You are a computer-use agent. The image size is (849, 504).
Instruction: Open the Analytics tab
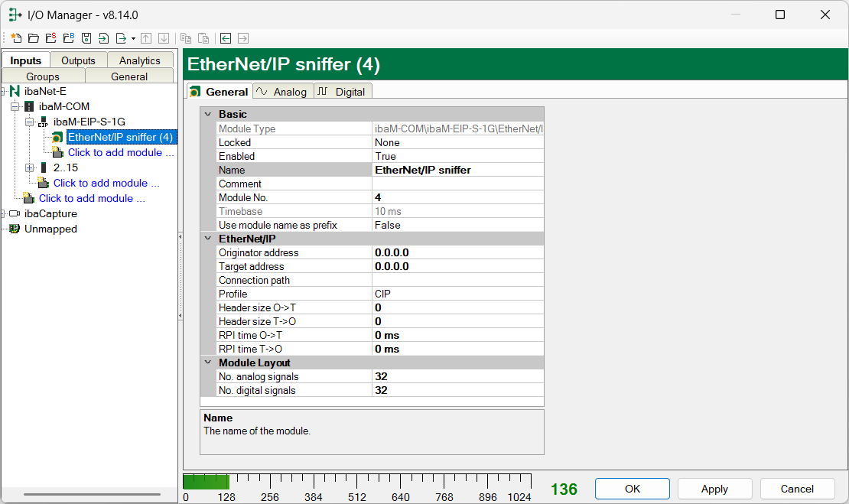pyautogui.click(x=140, y=60)
